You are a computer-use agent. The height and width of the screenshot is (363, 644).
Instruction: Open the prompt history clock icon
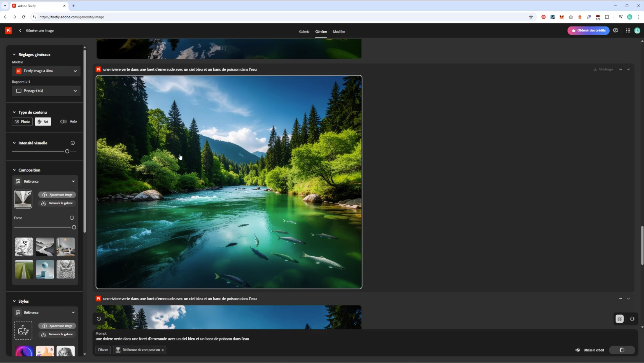99,319
